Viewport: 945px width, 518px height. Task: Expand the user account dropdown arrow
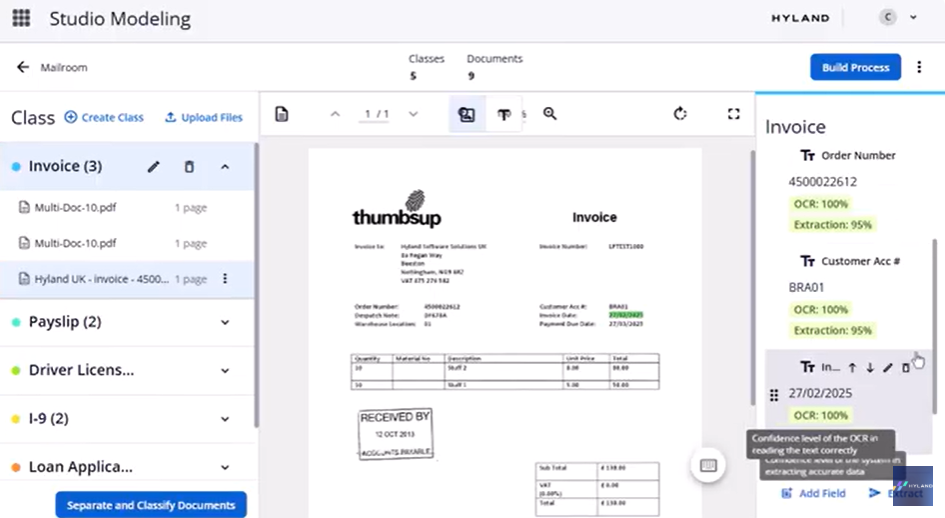pyautogui.click(x=914, y=17)
